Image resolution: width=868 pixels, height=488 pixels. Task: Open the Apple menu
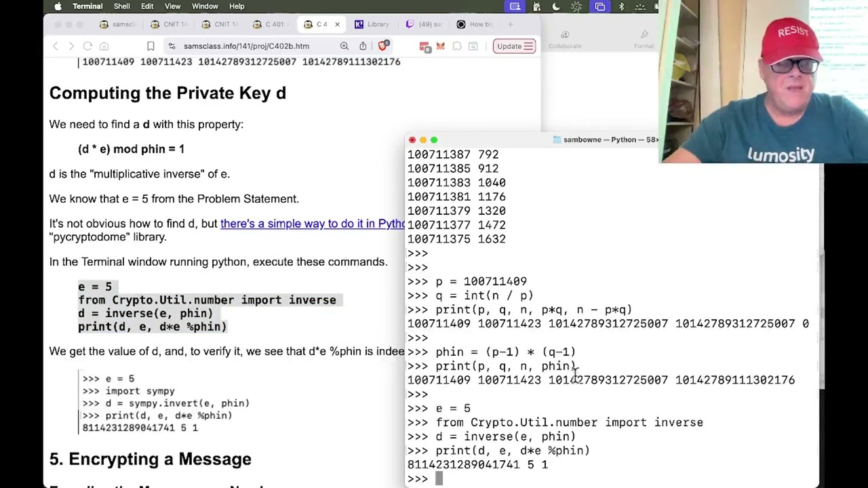click(x=58, y=7)
